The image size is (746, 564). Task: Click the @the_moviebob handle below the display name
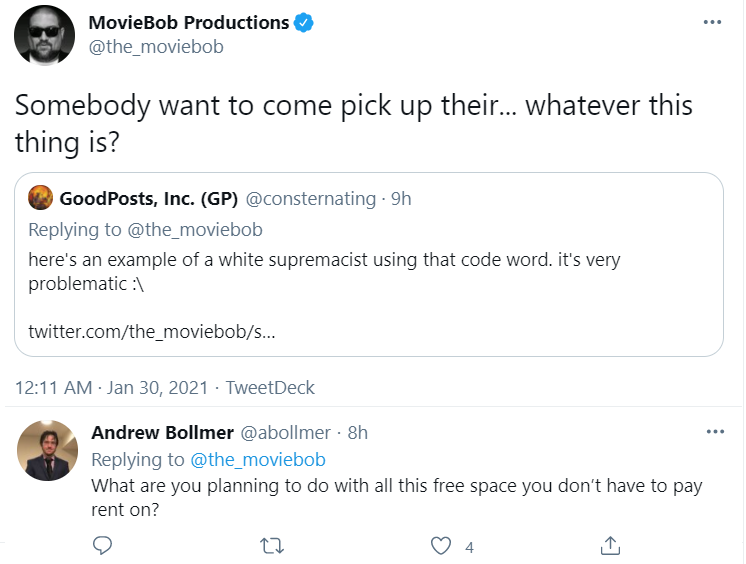(x=156, y=47)
